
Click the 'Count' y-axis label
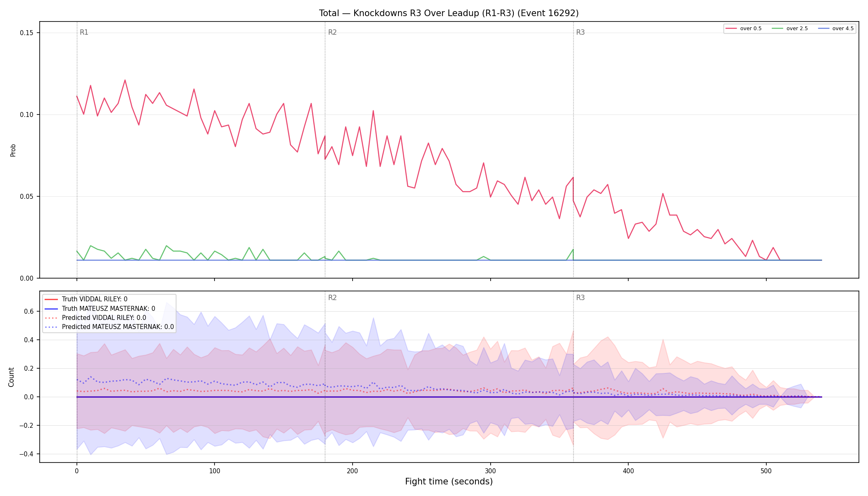coord(11,377)
